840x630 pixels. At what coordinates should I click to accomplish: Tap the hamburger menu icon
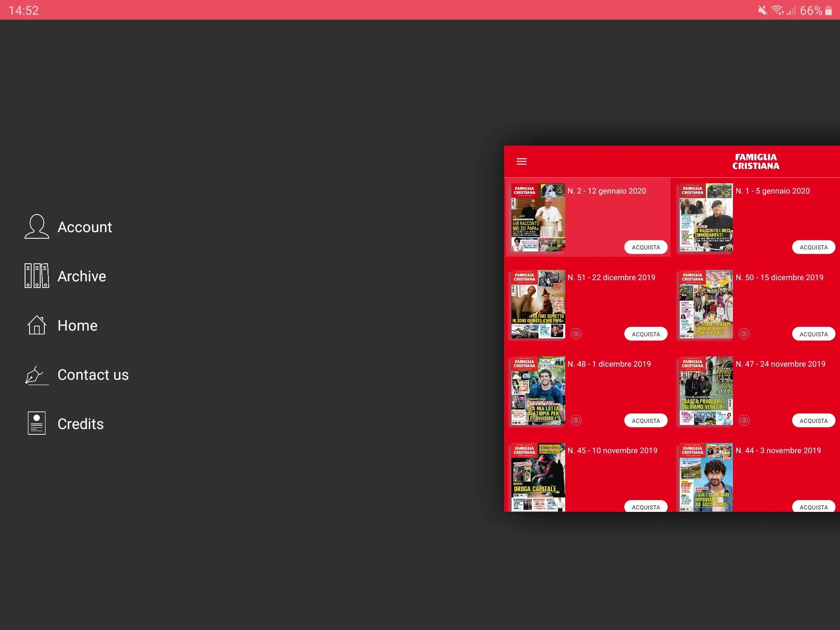pyautogui.click(x=521, y=162)
